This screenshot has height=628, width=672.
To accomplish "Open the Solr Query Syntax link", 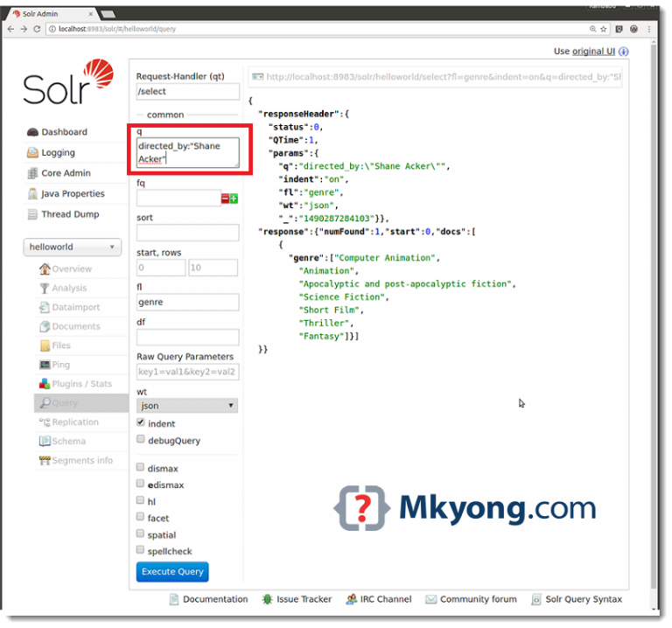I will point(583,599).
